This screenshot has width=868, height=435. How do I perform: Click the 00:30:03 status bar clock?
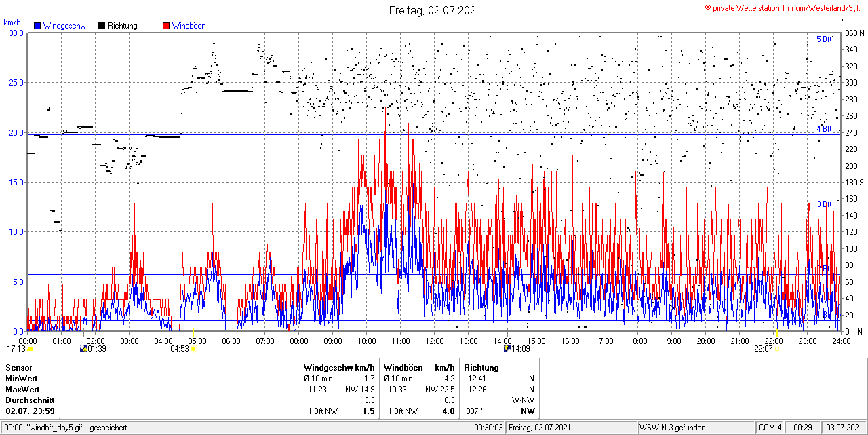tap(488, 428)
